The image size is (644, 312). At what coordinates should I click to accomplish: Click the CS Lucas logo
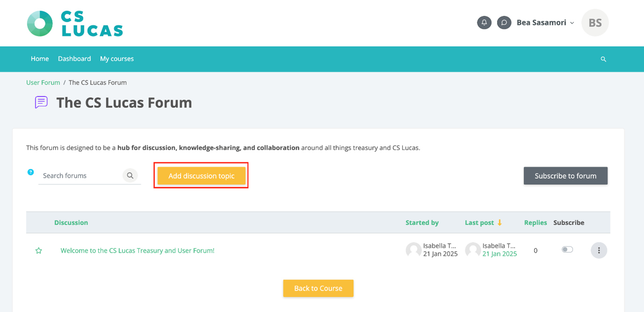75,23
